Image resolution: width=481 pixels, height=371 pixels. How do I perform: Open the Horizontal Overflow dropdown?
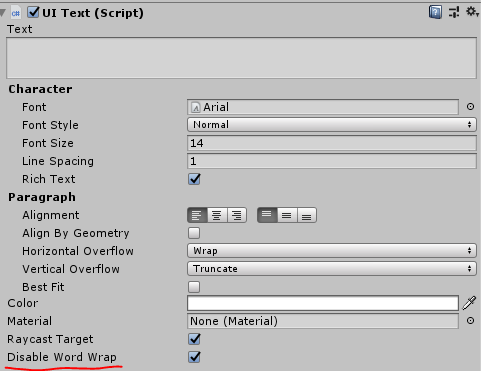click(x=332, y=251)
